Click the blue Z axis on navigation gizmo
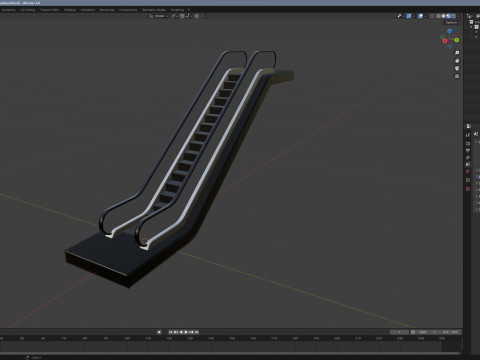 tap(449, 31)
